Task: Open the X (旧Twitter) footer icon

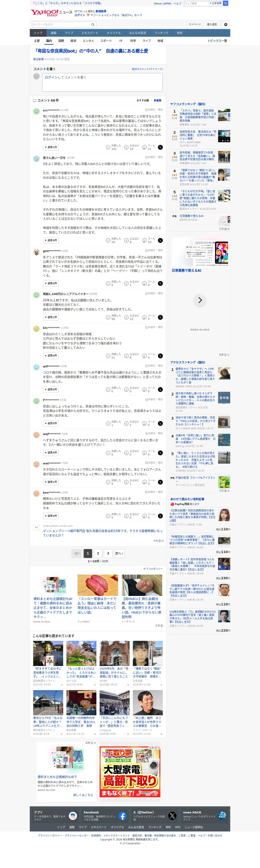Action: pos(172,816)
